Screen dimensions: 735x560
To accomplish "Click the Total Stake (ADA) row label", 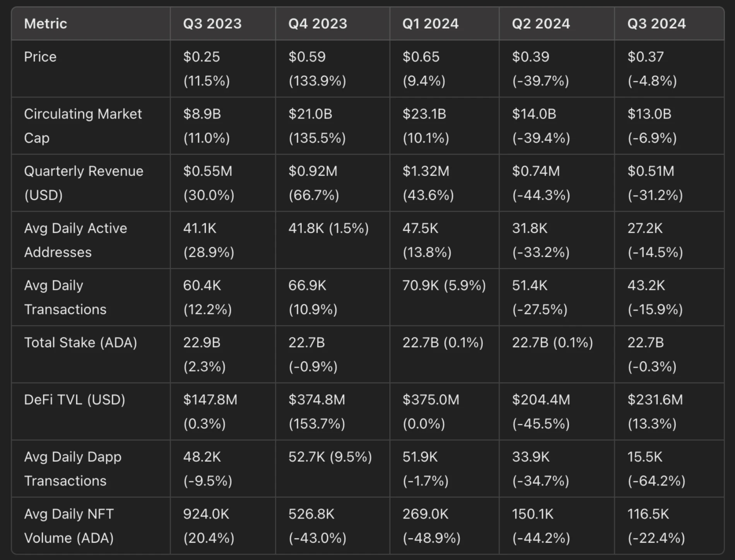I will [80, 343].
